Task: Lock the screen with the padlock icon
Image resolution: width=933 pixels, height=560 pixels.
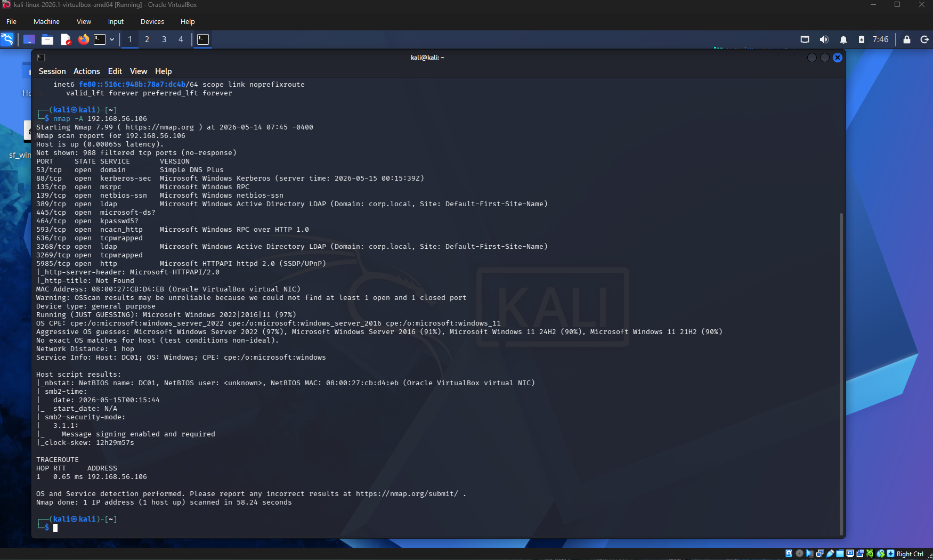Action: (906, 39)
